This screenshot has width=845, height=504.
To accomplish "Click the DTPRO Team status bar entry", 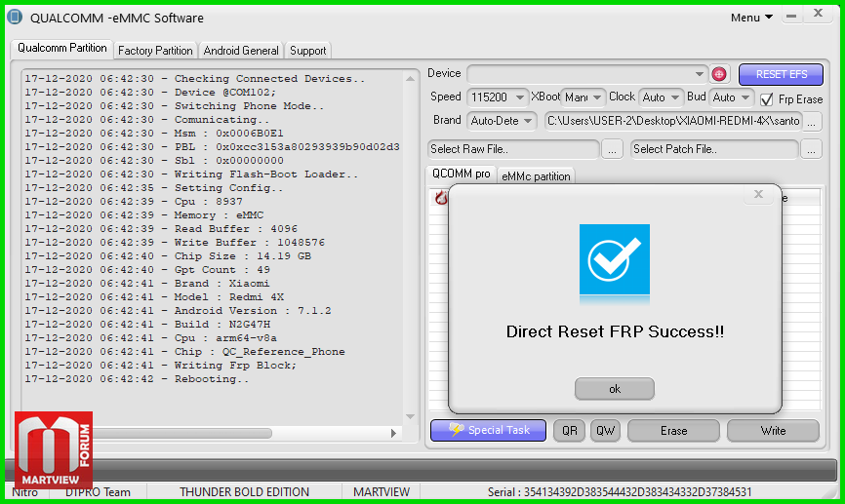I will pyautogui.click(x=99, y=492).
